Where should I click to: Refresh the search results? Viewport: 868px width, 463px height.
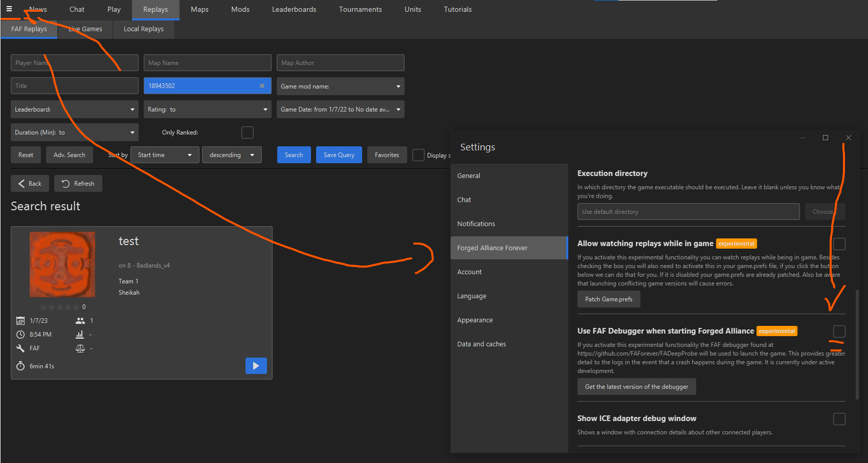(x=78, y=184)
